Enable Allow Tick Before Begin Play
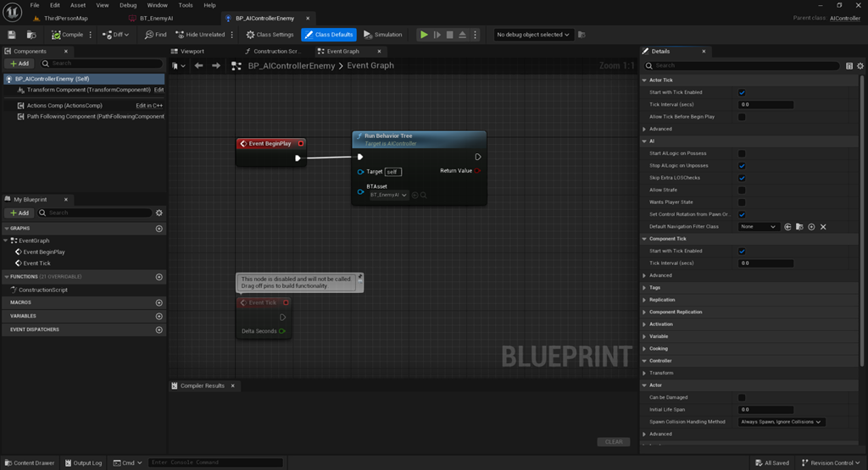Screen dimensions: 868x470 click(x=742, y=117)
